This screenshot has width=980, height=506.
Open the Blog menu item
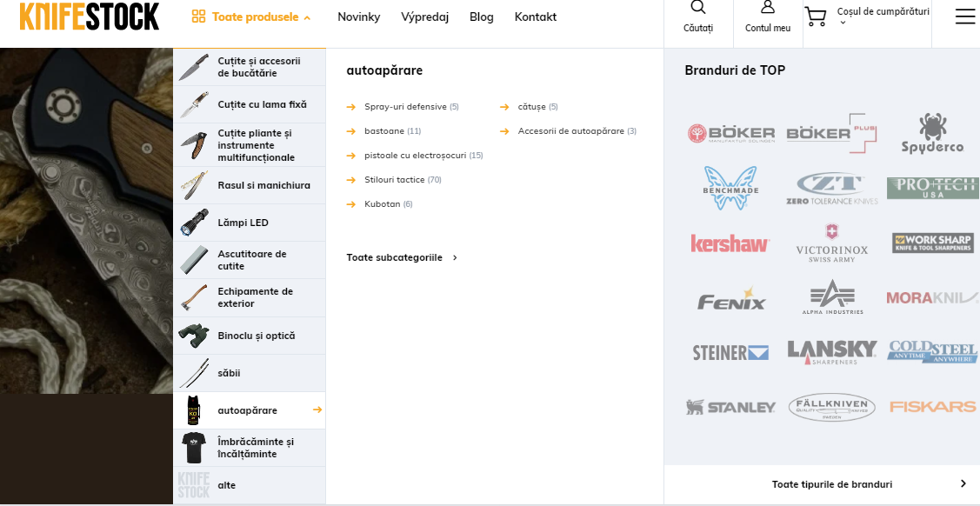click(x=481, y=17)
